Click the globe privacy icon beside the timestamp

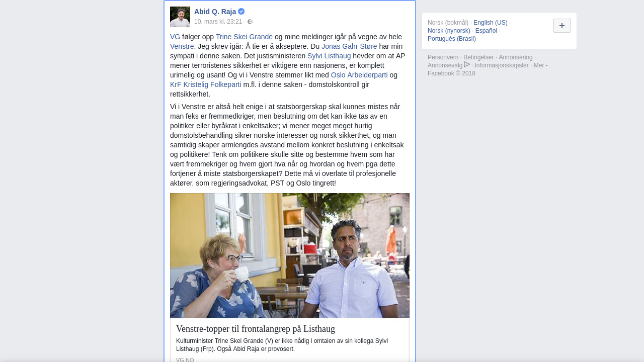250,22
